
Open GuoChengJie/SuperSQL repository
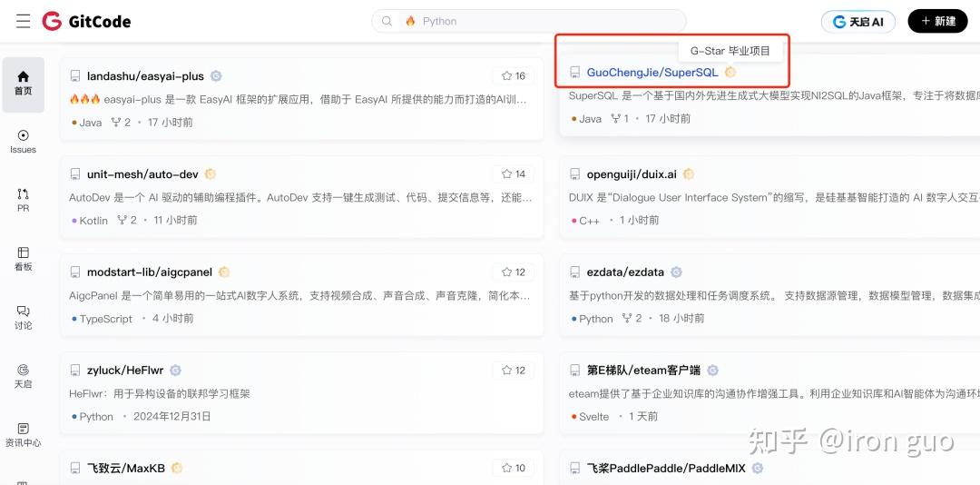(x=652, y=73)
